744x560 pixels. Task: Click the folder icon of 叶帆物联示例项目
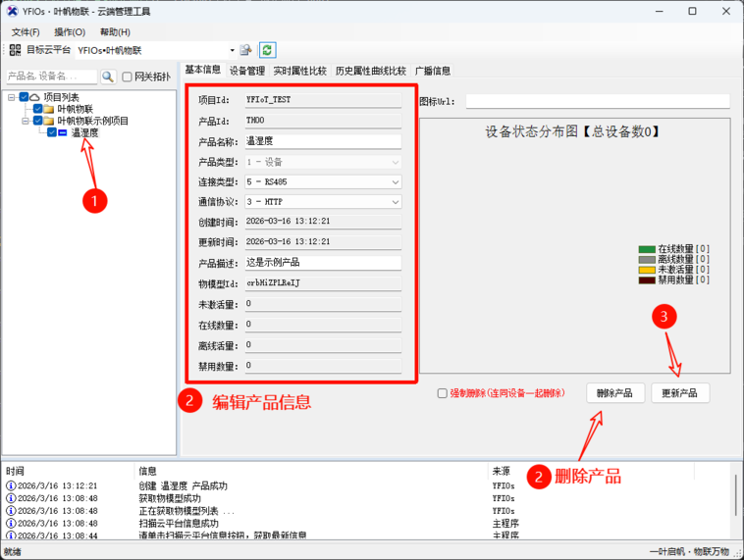48,121
